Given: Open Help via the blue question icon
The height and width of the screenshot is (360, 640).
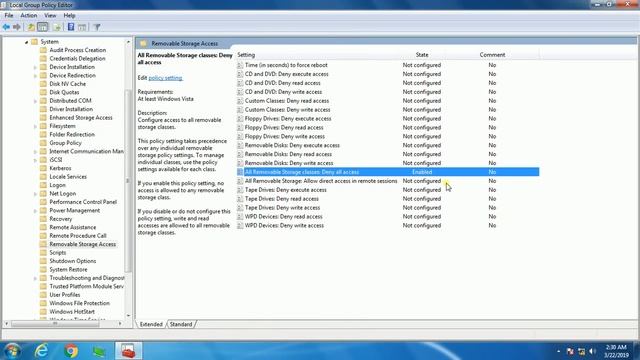Looking at the screenshot, I should click(71, 27).
